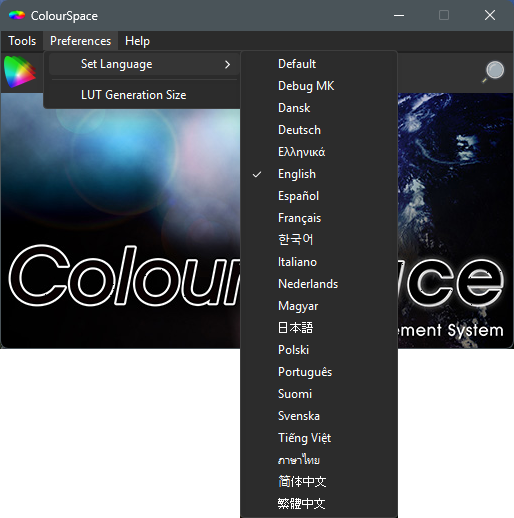
Task: Expand the Set Language submenu
Action: pos(144,64)
